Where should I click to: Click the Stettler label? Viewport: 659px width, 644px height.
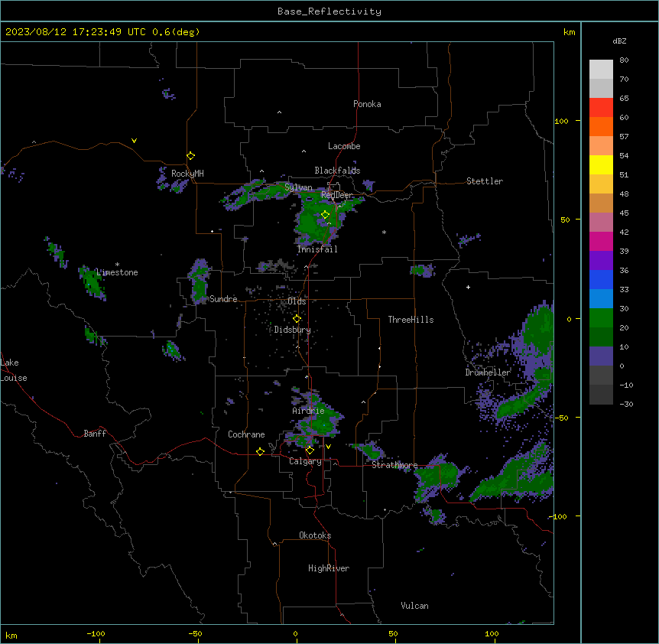[485, 181]
